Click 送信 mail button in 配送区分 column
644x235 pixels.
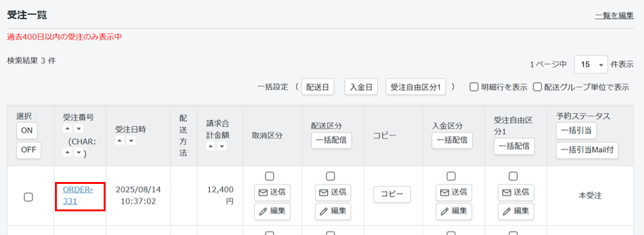(333, 193)
